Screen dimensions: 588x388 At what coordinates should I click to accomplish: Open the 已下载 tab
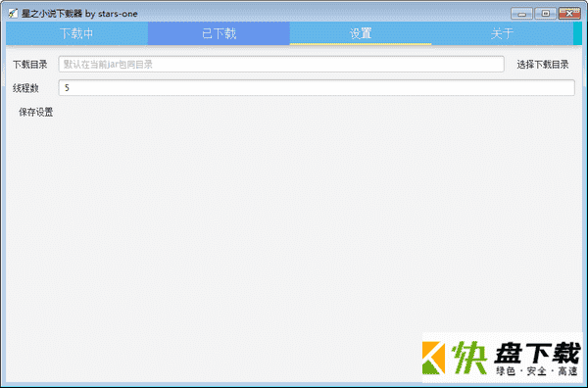coord(219,33)
